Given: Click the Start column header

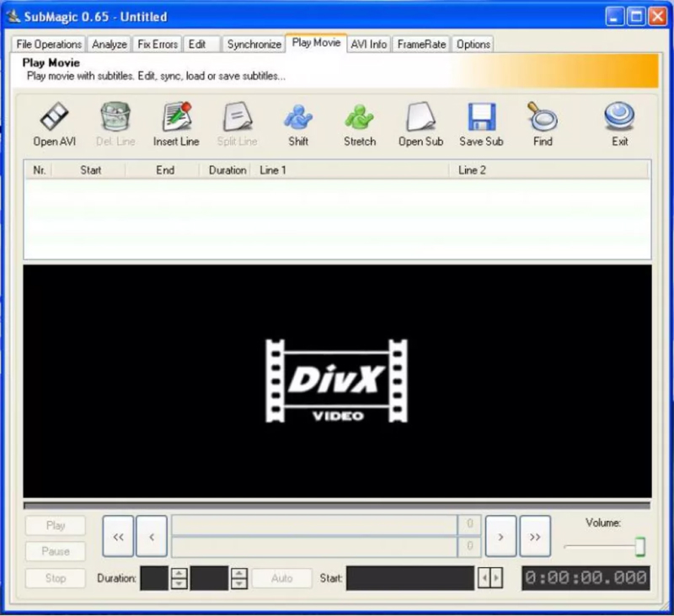Looking at the screenshot, I should coord(90,170).
